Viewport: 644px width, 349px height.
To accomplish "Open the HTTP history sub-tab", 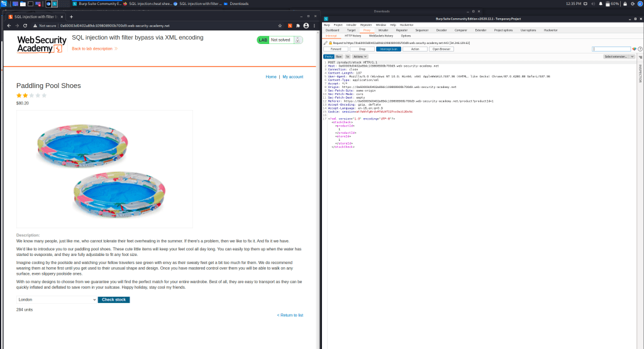I will click(353, 36).
